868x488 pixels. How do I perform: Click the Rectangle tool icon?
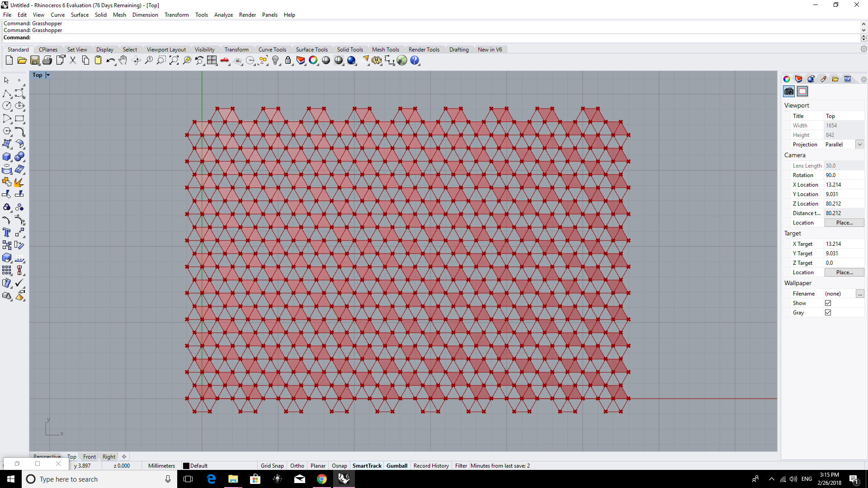tap(19, 118)
